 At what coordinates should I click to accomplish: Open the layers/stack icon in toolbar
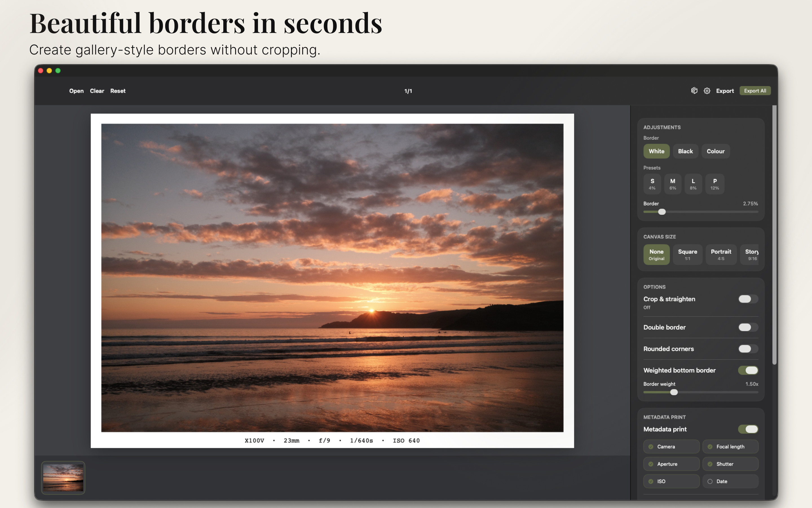tap(694, 91)
